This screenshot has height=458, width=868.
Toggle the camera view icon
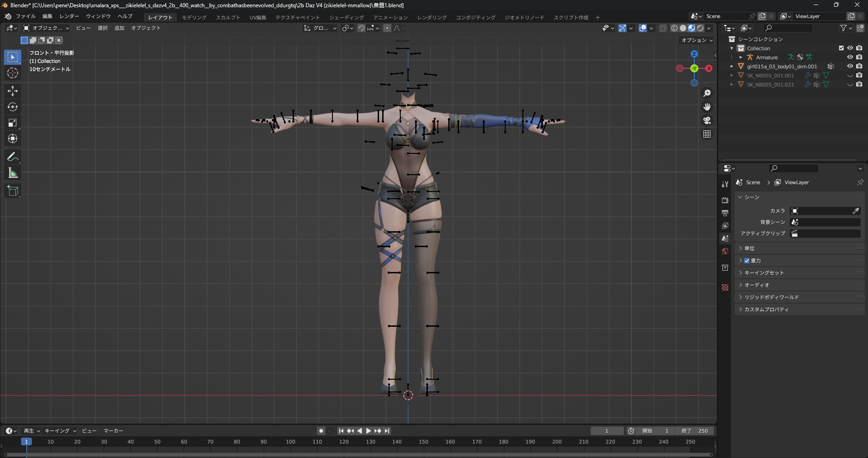pyautogui.click(x=707, y=120)
